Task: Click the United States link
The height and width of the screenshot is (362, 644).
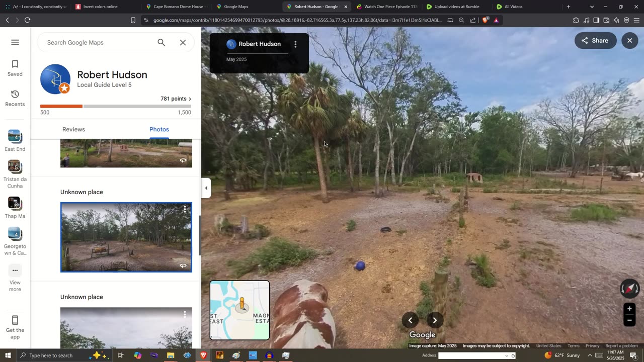Action: tap(549, 346)
